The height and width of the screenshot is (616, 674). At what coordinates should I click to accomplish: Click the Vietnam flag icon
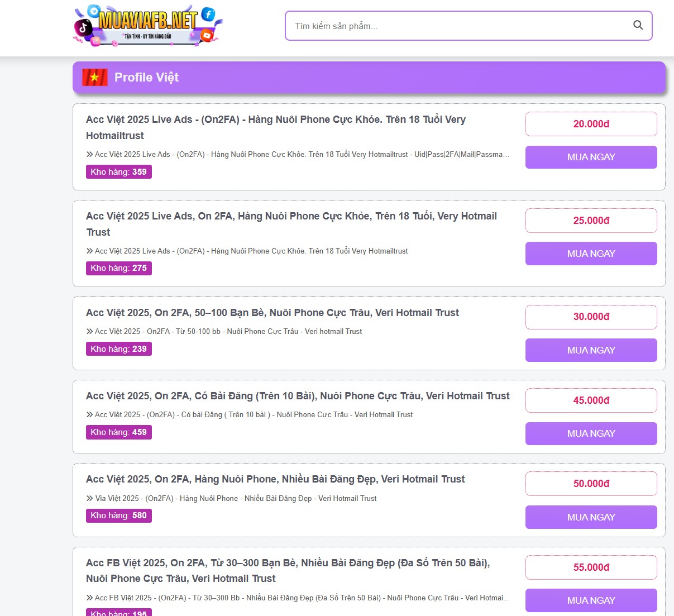94,77
